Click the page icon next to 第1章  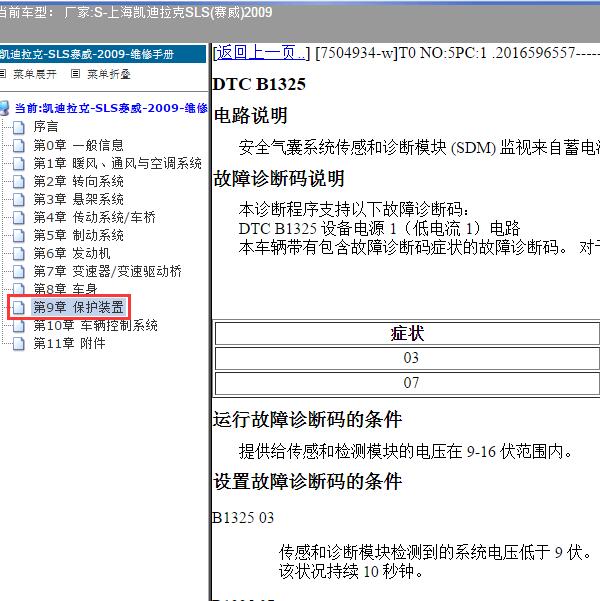(x=18, y=164)
